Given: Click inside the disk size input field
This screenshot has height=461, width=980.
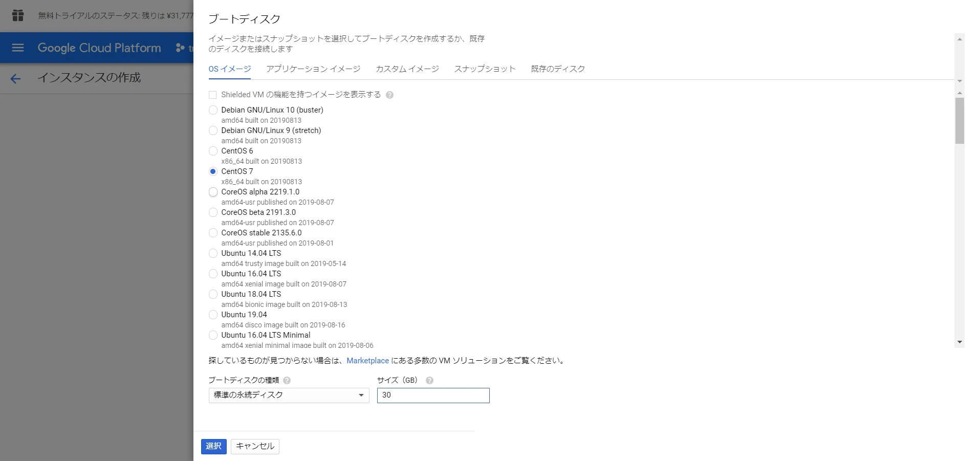Looking at the screenshot, I should tap(432, 395).
